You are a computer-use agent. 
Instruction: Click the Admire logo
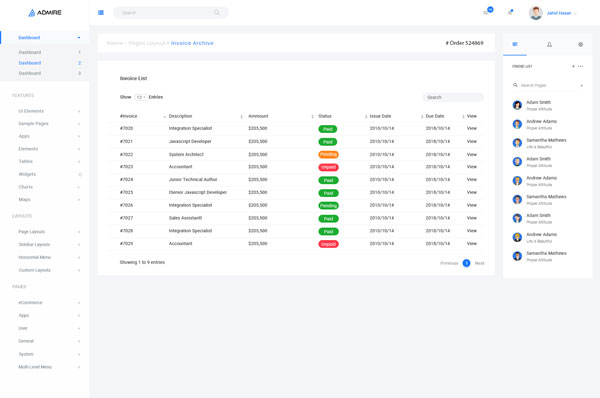tap(45, 13)
